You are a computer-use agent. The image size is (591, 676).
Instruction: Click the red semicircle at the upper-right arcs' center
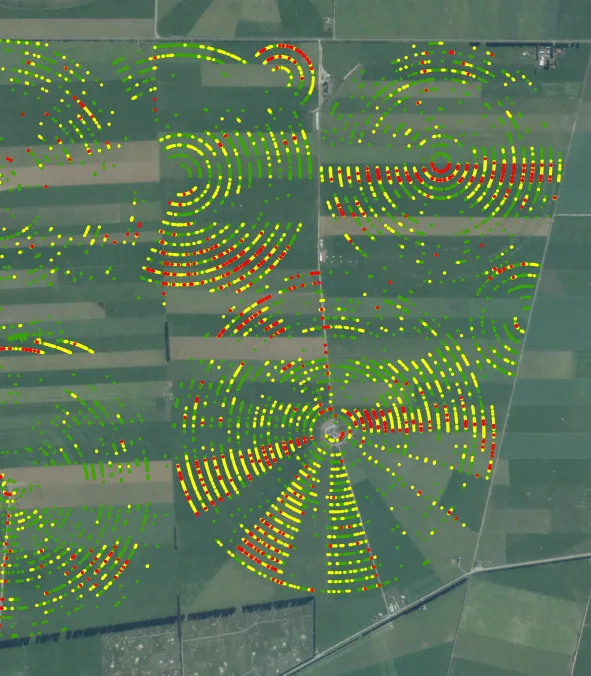(x=441, y=168)
